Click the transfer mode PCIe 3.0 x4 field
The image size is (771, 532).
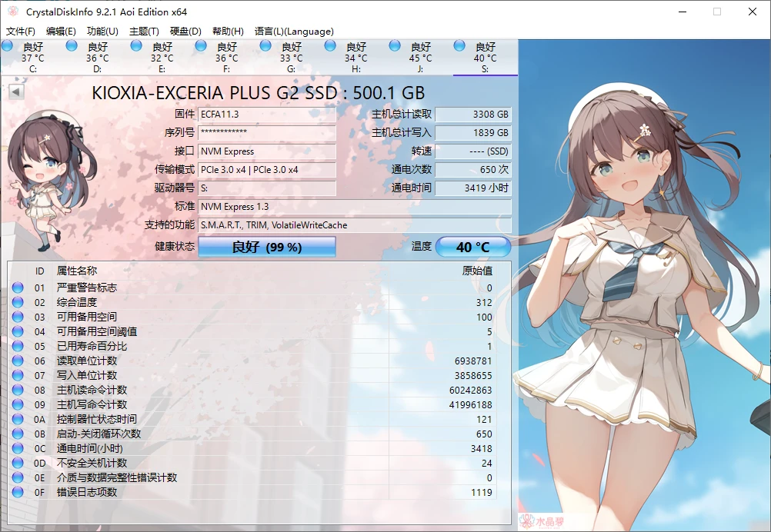click(267, 169)
